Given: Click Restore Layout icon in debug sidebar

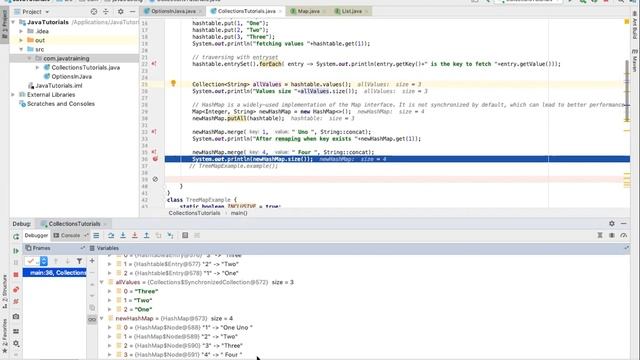Looking at the screenshot, I should coord(16,331).
